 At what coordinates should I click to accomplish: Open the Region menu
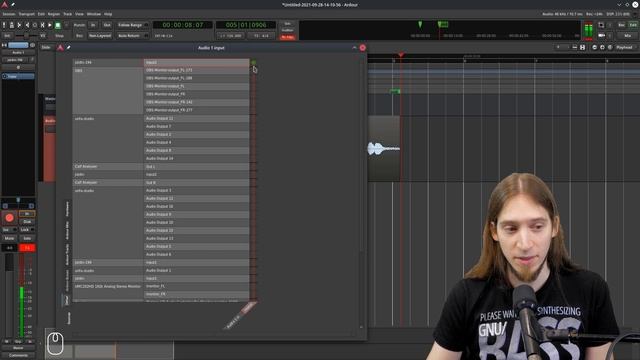54,14
